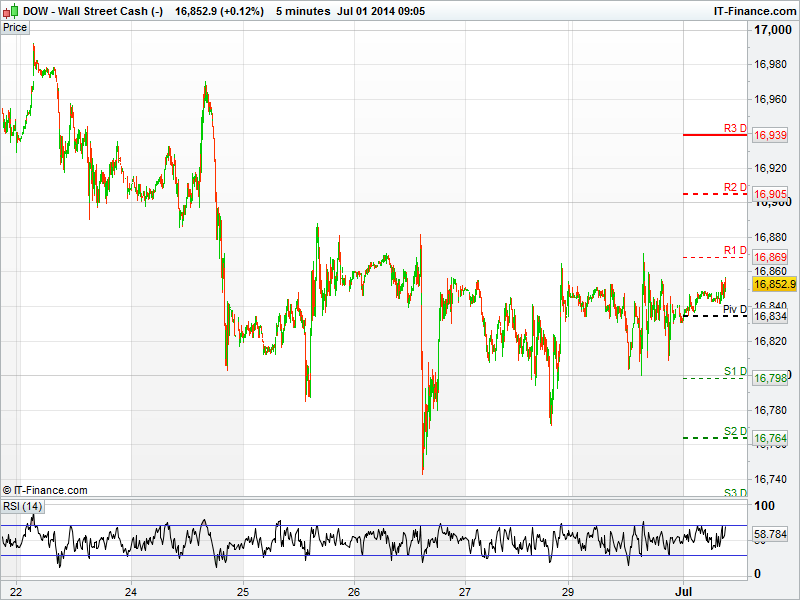
Task: Click the 16,939 red price tag
Action: 769,135
